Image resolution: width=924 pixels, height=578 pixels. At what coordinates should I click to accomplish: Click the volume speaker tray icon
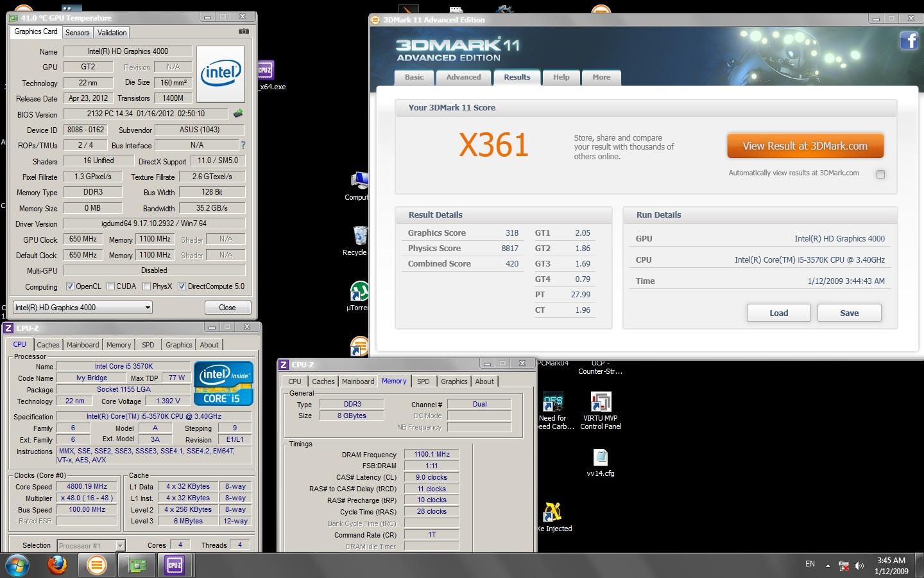(x=860, y=566)
